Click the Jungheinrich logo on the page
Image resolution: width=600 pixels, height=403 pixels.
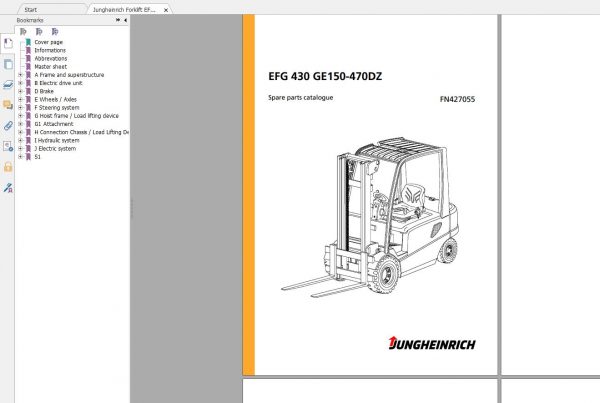tap(432, 343)
